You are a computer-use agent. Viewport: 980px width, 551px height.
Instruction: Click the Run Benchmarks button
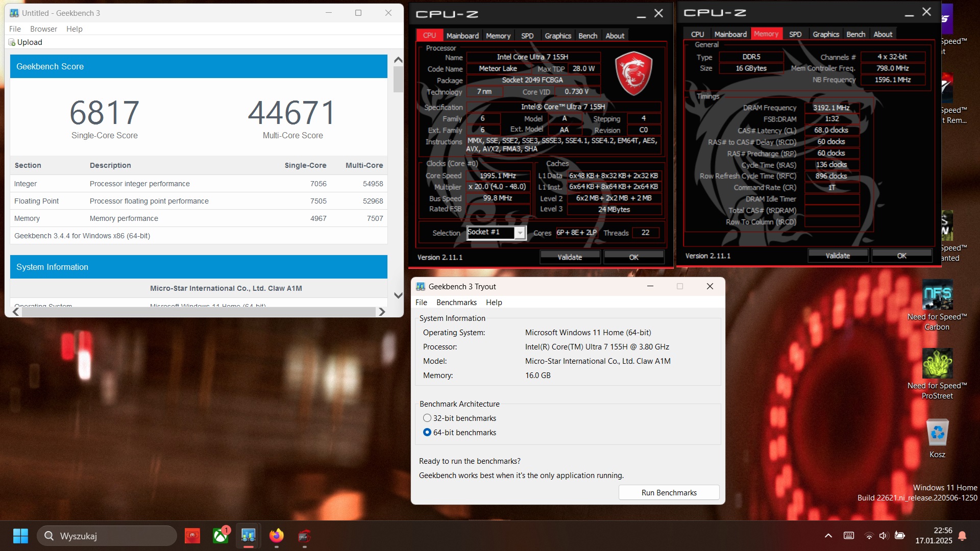click(x=669, y=493)
